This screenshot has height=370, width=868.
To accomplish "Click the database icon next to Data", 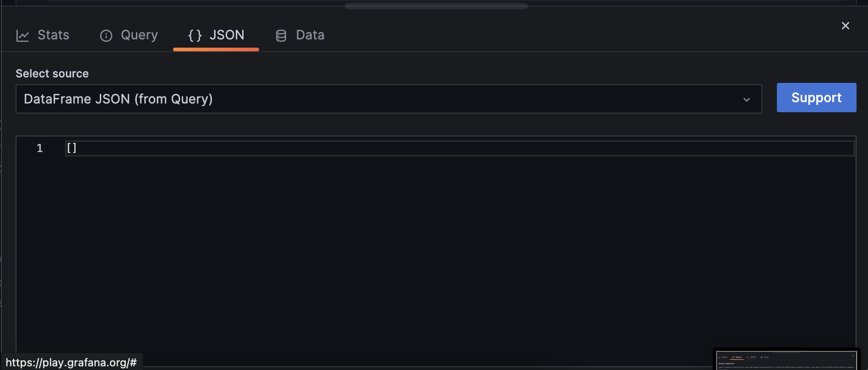I will click(x=281, y=35).
